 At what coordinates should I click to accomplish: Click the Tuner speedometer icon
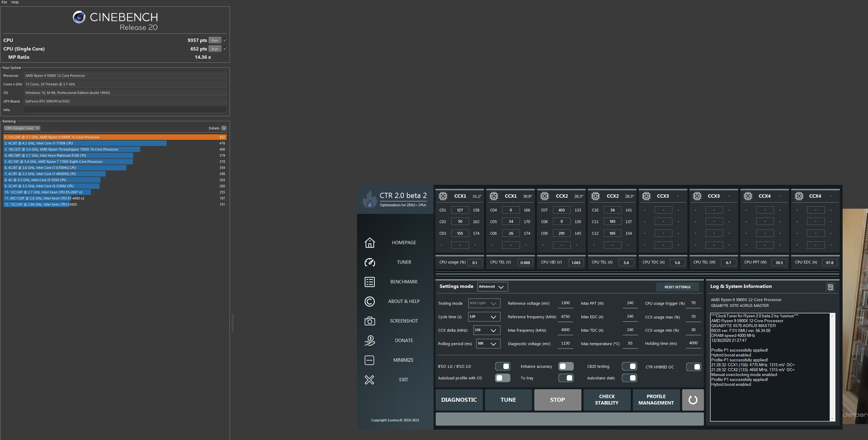370,262
